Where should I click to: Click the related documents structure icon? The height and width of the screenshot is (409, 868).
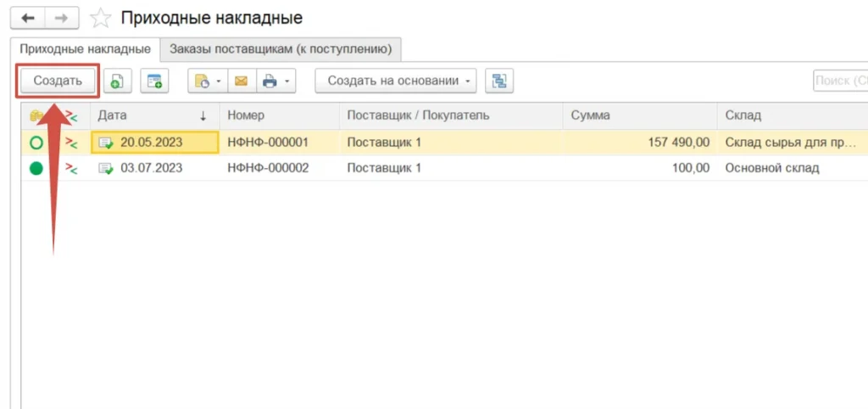[x=499, y=81]
